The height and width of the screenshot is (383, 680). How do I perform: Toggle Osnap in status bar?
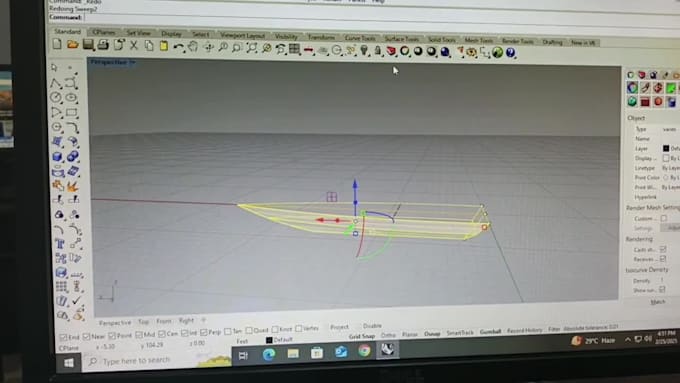pyautogui.click(x=432, y=334)
